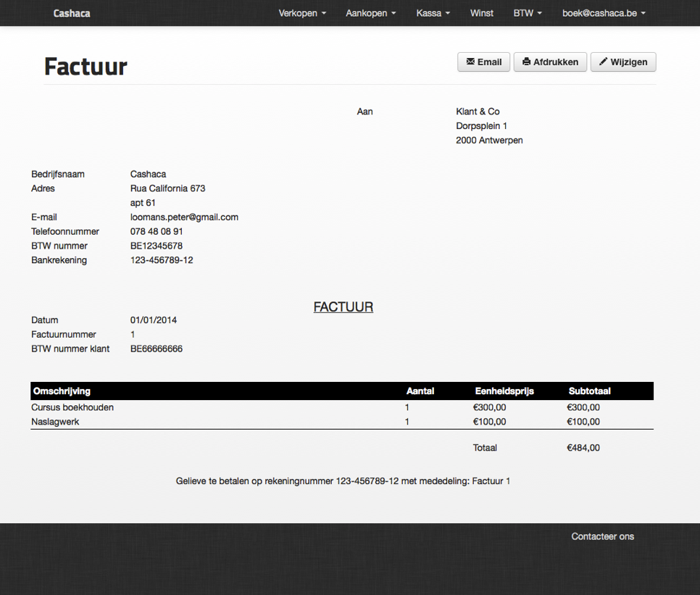Click the Eenheidsprijs column header
Image resolution: width=700 pixels, height=595 pixels.
504,391
